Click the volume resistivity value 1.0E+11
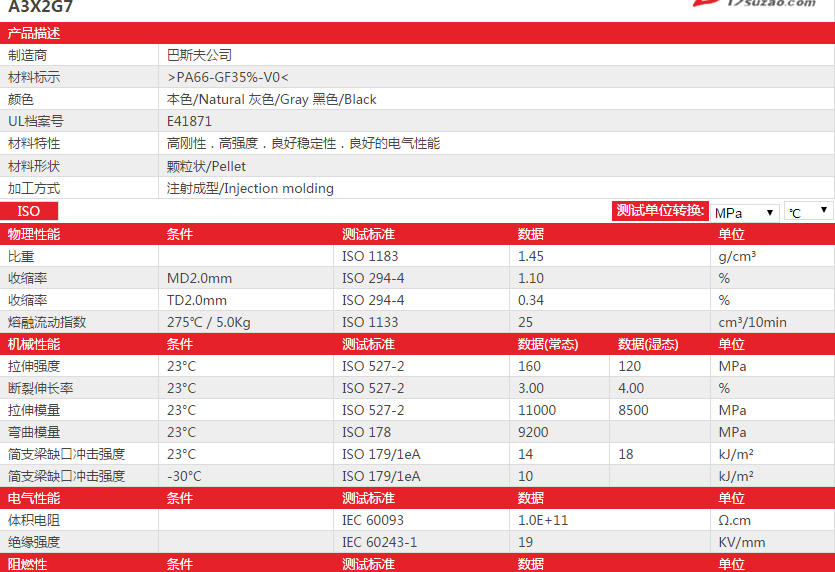 pyautogui.click(x=543, y=520)
